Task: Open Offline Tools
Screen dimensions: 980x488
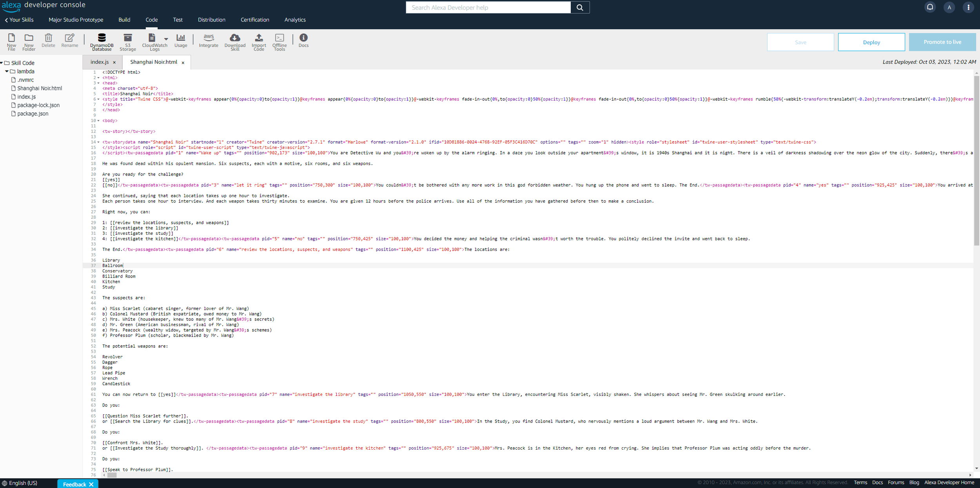Action: tap(279, 42)
